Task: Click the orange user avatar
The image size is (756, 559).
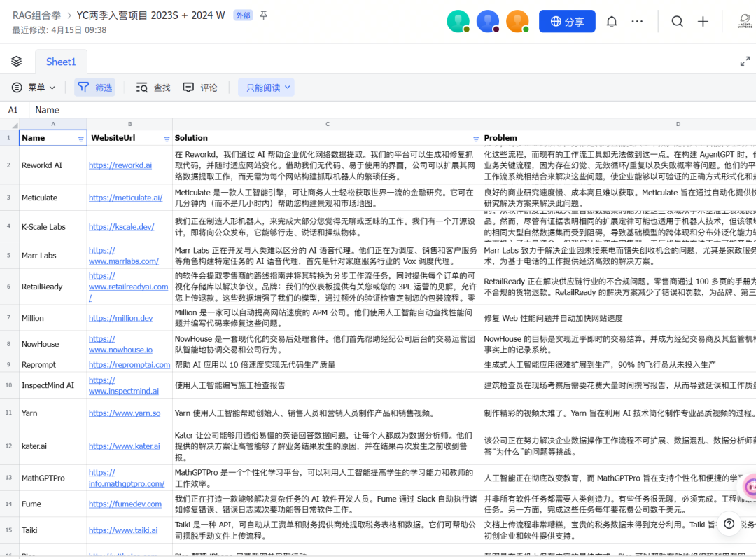Action: point(517,21)
